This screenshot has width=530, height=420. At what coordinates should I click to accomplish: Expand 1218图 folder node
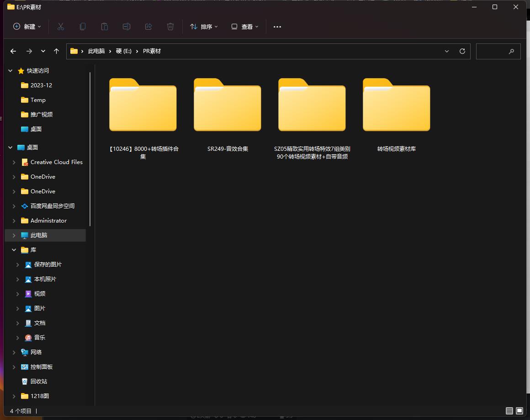(x=14, y=396)
